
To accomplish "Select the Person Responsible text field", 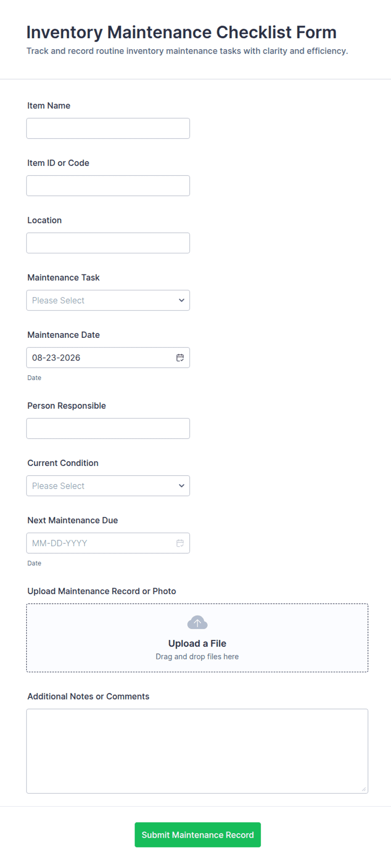I will point(108,429).
